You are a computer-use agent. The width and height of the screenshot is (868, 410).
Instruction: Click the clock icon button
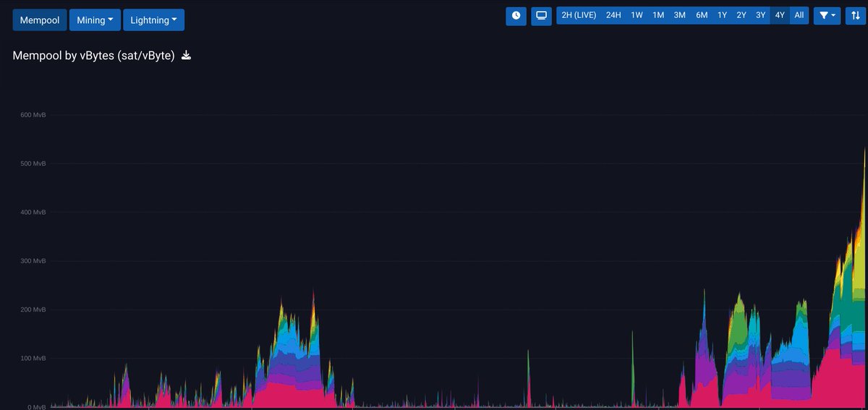click(516, 15)
